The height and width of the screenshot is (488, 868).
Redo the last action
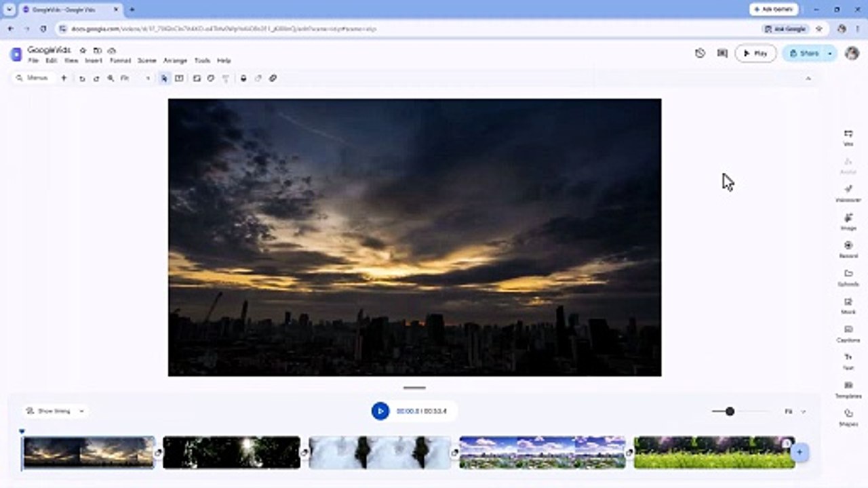[96, 79]
